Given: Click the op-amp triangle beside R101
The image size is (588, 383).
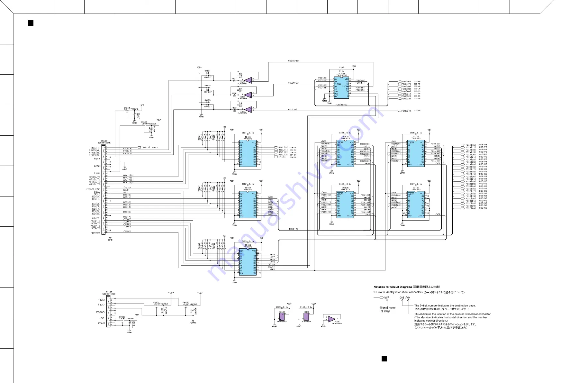Looking at the screenshot, I should (x=248, y=80).
